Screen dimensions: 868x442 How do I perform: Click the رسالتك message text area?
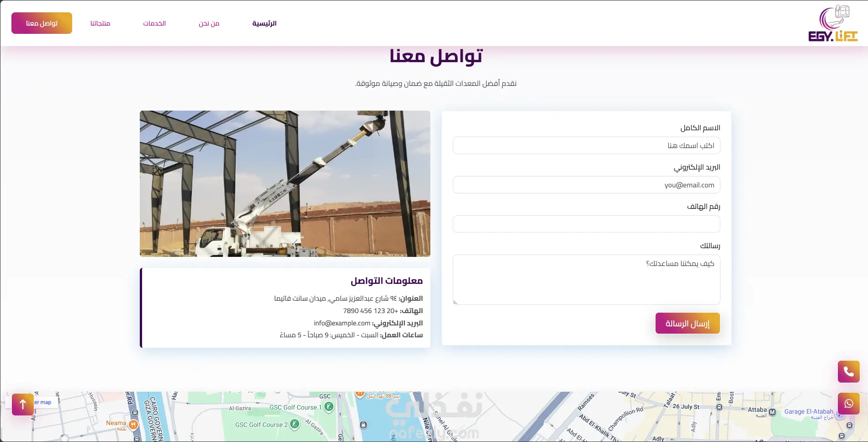[x=587, y=280]
